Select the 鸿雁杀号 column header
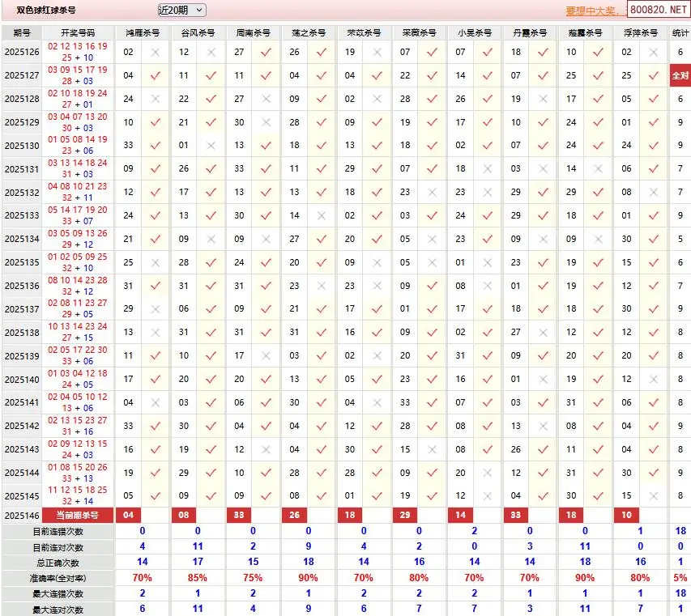 pyautogui.click(x=143, y=32)
